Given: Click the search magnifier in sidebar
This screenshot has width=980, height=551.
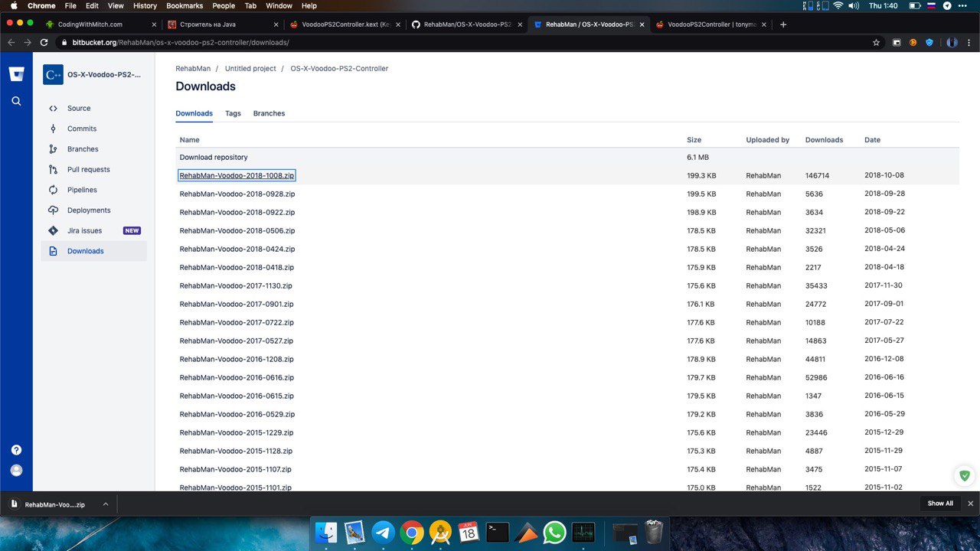Looking at the screenshot, I should tap(16, 101).
